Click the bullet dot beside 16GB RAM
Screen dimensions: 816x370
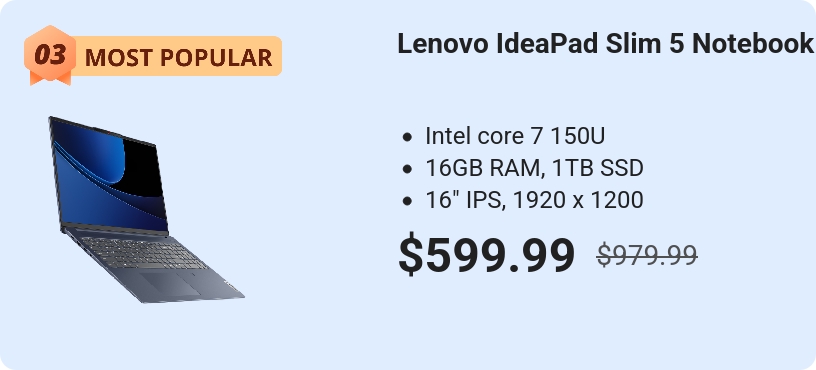tap(407, 169)
